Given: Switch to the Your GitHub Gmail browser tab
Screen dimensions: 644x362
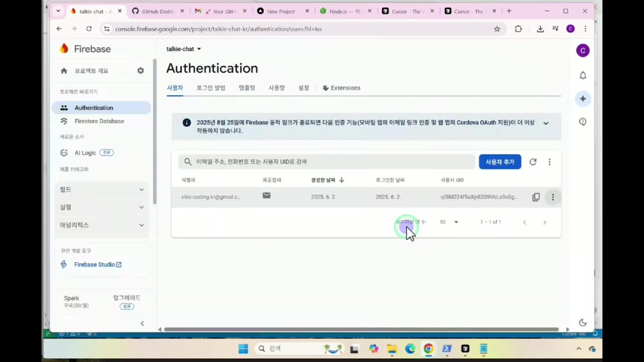Looking at the screenshot, I should pyautogui.click(x=221, y=11).
